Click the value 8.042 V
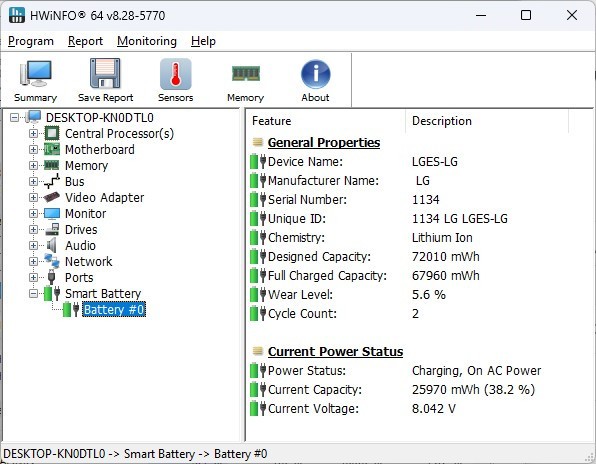596x464 pixels. (x=434, y=409)
